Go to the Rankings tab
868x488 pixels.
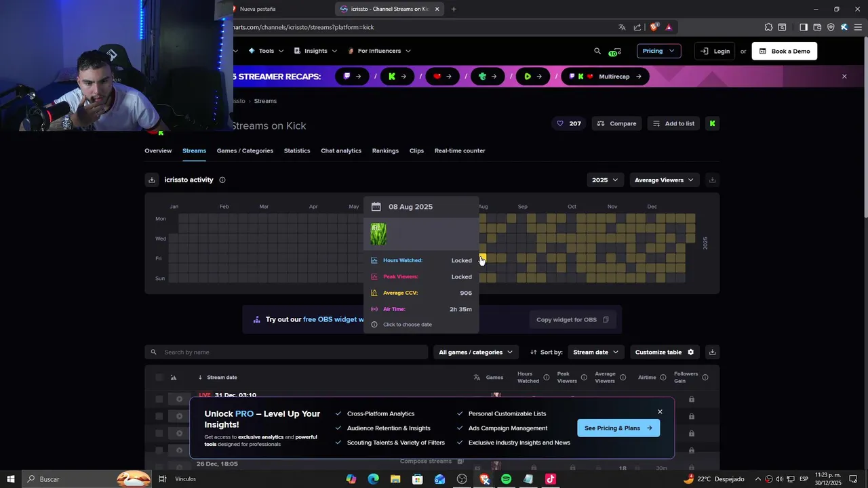click(385, 150)
